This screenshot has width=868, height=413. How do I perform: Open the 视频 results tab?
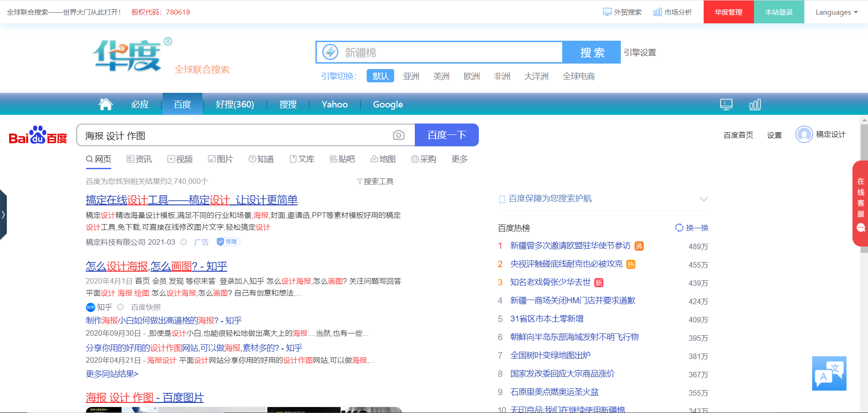[x=180, y=159]
